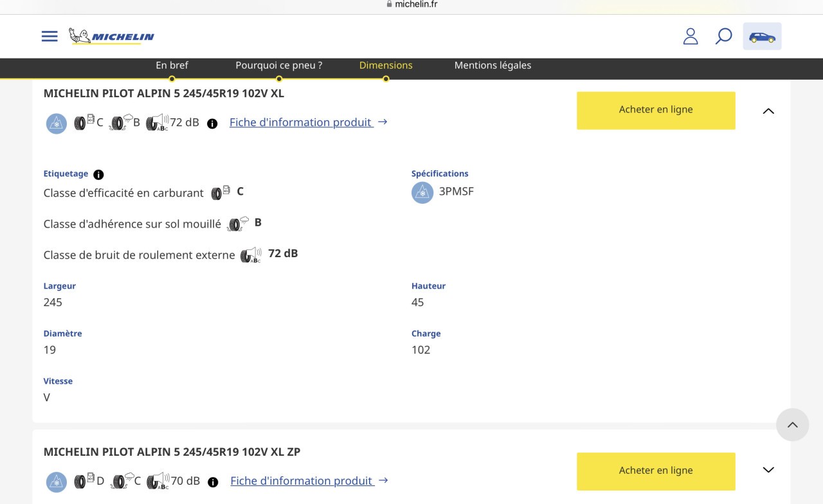Collapse the 245/45R19 102V XL tyre details
This screenshot has height=504, width=823.
pos(768,111)
